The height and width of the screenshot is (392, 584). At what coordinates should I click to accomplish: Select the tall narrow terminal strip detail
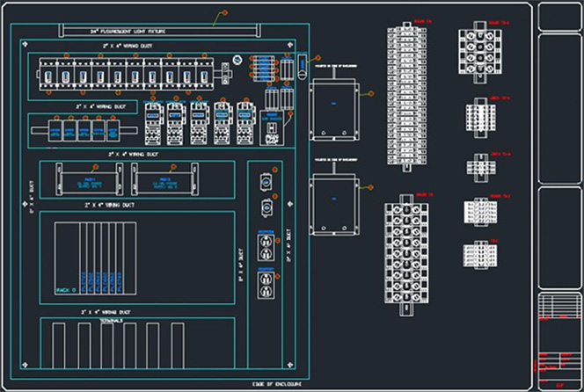click(x=406, y=97)
